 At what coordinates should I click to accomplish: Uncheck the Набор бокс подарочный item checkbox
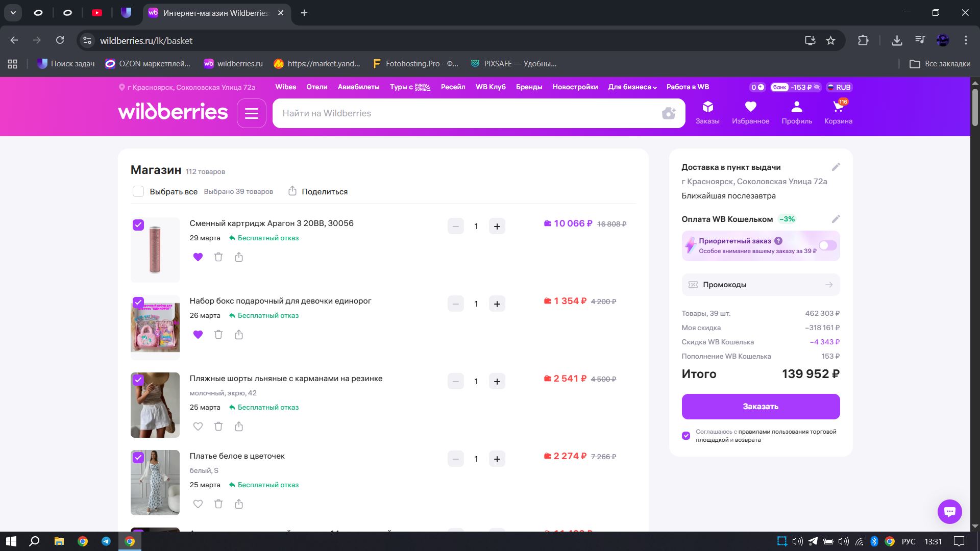[138, 303]
